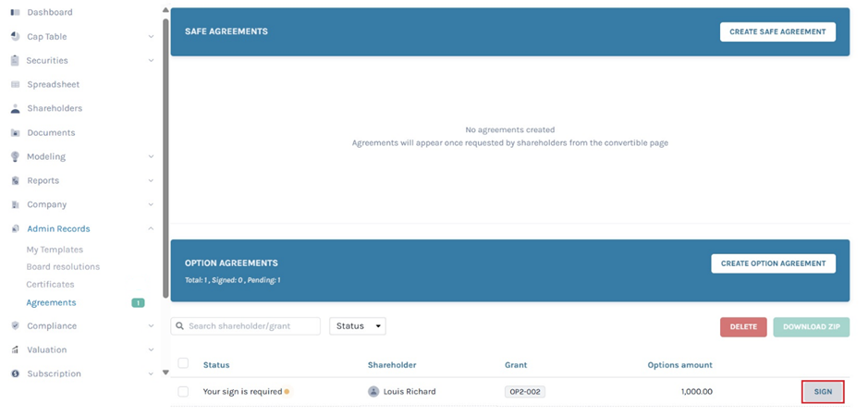
Task: Expand the Company submenu arrow
Action: (x=151, y=205)
